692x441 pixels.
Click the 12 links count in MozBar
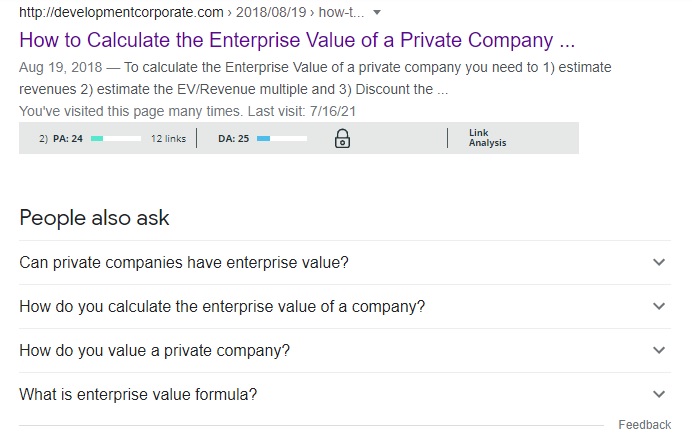(168, 139)
